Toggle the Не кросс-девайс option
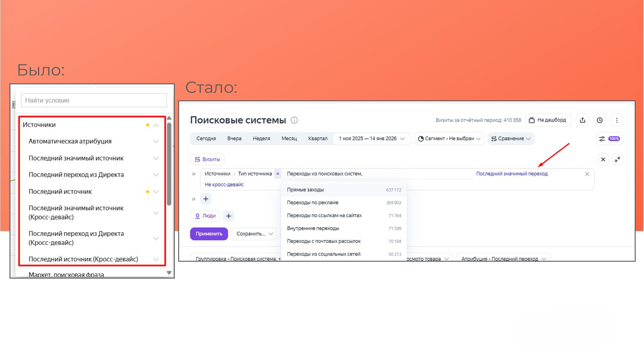 tap(224, 185)
